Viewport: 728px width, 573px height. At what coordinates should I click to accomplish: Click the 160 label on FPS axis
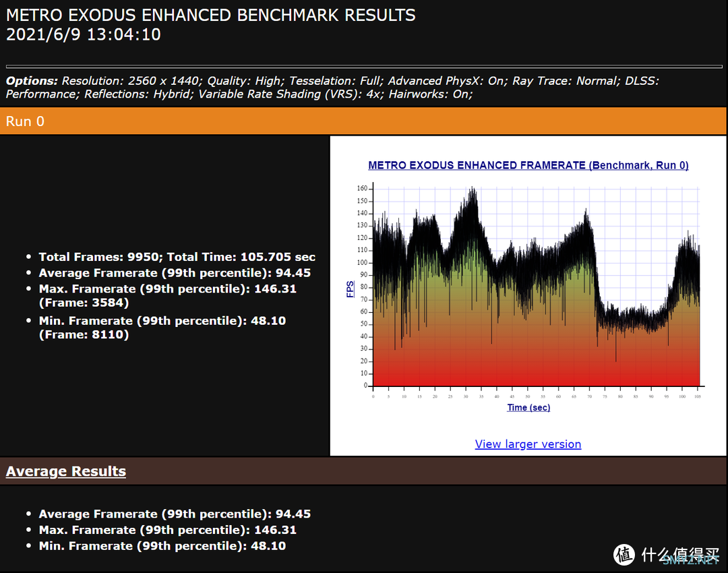362,189
